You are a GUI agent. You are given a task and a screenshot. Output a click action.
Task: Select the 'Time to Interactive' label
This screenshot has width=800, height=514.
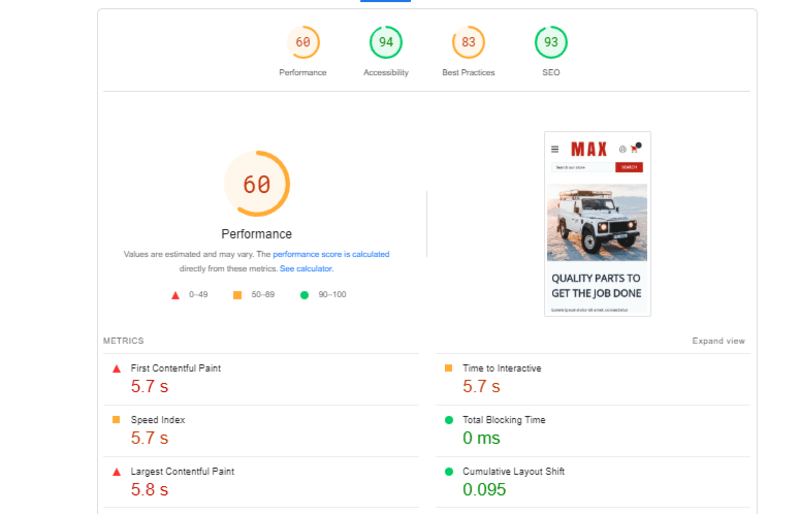click(502, 368)
